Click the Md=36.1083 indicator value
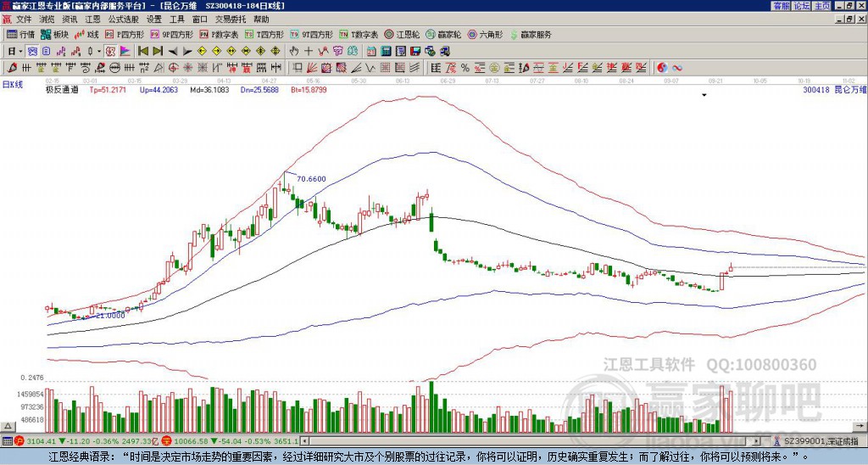The height and width of the screenshot is (465, 868). [x=209, y=89]
